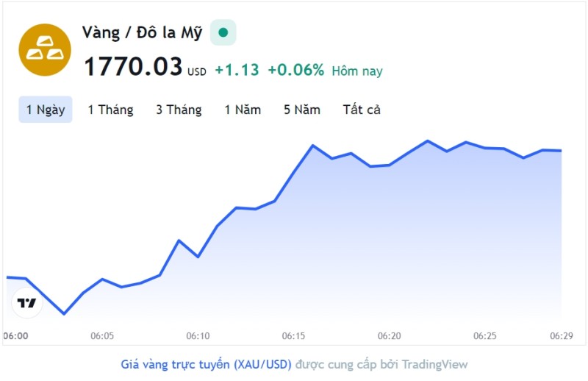Click the gold bars symbol icon

pyautogui.click(x=45, y=50)
